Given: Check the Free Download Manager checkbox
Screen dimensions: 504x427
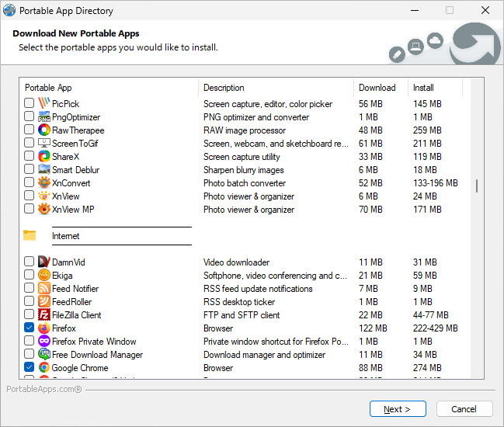Looking at the screenshot, I should [29, 355].
